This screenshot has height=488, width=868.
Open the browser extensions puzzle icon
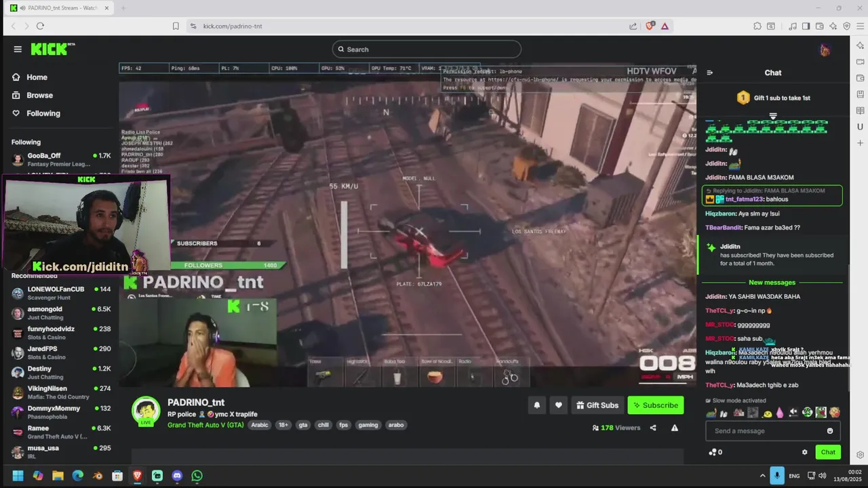click(757, 26)
